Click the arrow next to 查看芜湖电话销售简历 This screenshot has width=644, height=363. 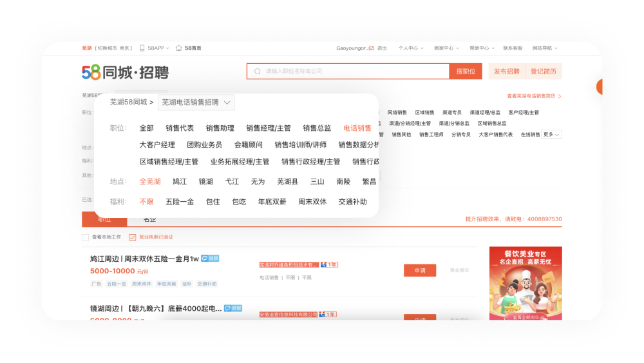pyautogui.click(x=560, y=96)
